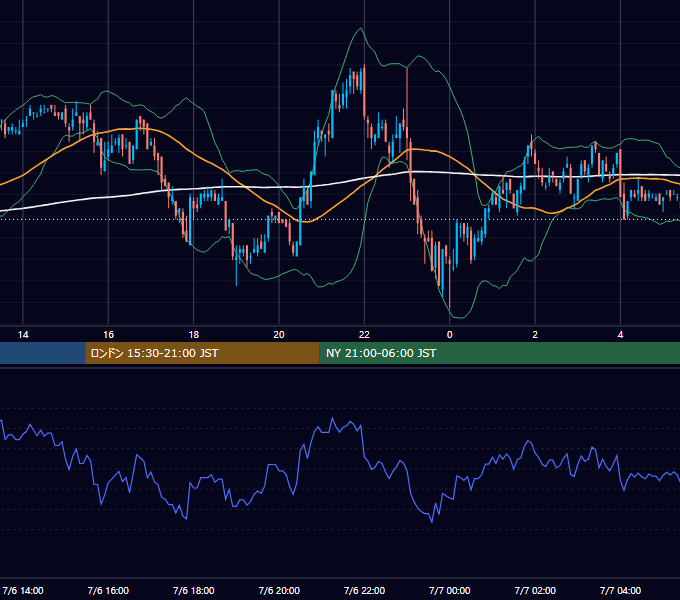Click hour label 14 on price chart axis

[23, 334]
